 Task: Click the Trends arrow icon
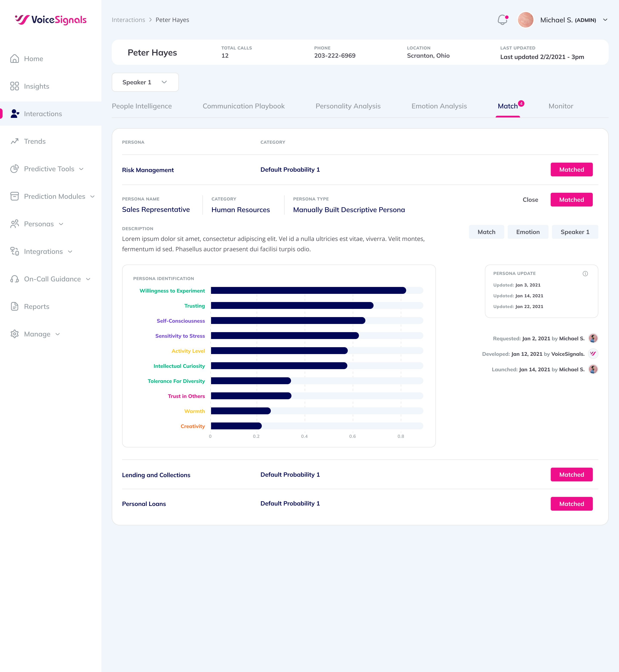coord(14,141)
